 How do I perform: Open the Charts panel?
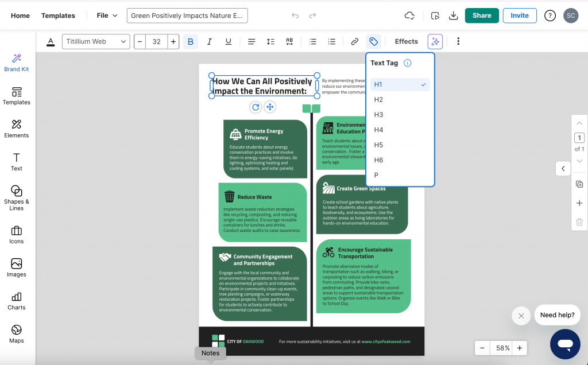16,301
